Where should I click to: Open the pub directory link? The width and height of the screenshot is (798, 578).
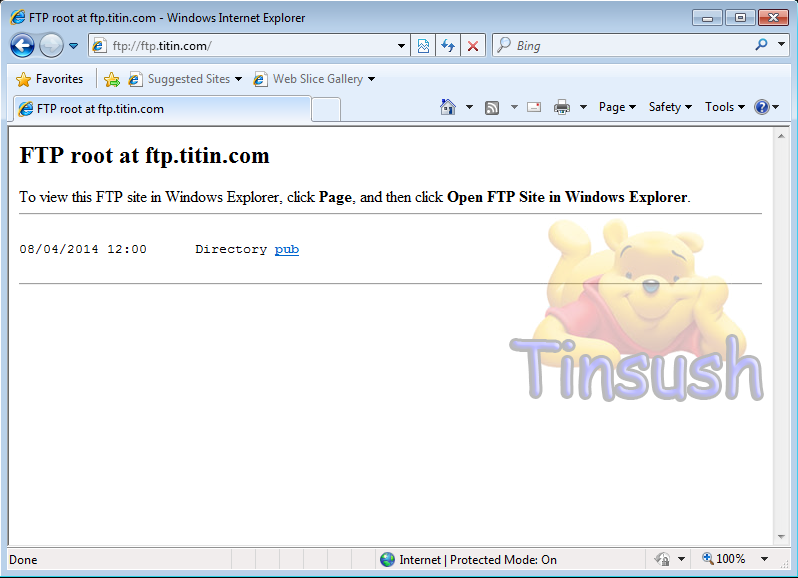pos(287,249)
